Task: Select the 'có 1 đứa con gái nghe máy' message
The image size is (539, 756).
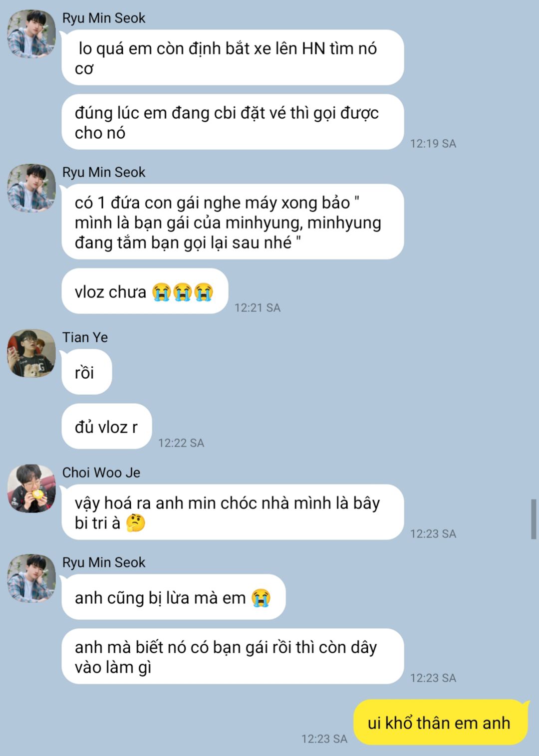Action: pos(233,222)
